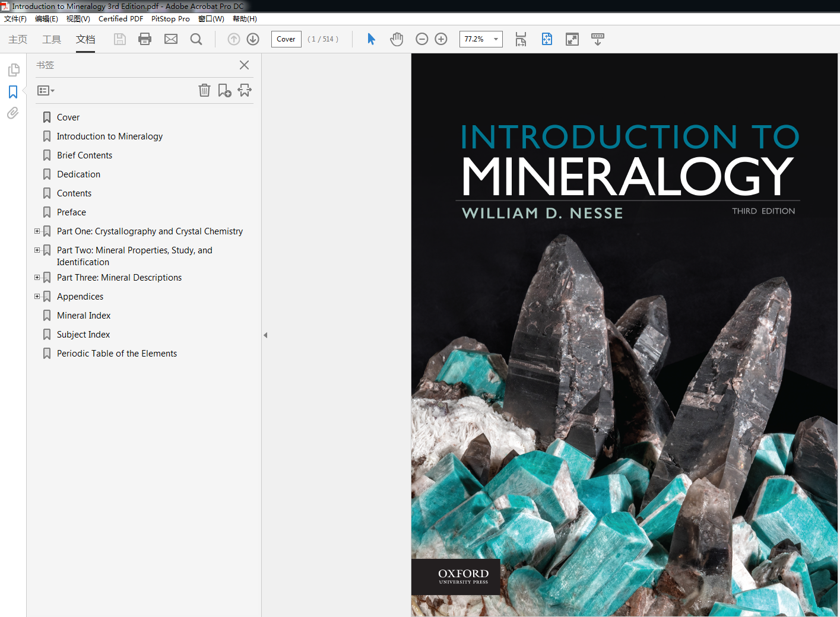This screenshot has height=617, width=840.
Task: Select the arrow Selection tool
Action: pos(371,39)
